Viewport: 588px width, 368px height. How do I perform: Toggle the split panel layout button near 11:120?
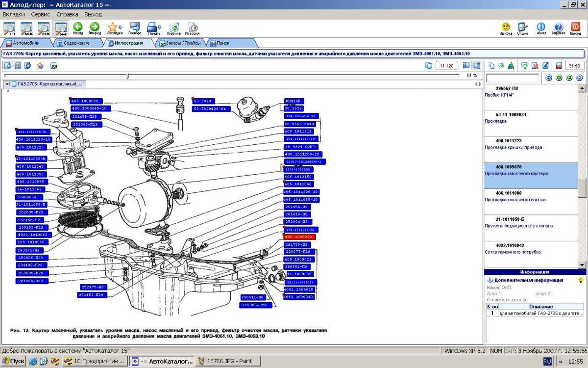coord(475,65)
